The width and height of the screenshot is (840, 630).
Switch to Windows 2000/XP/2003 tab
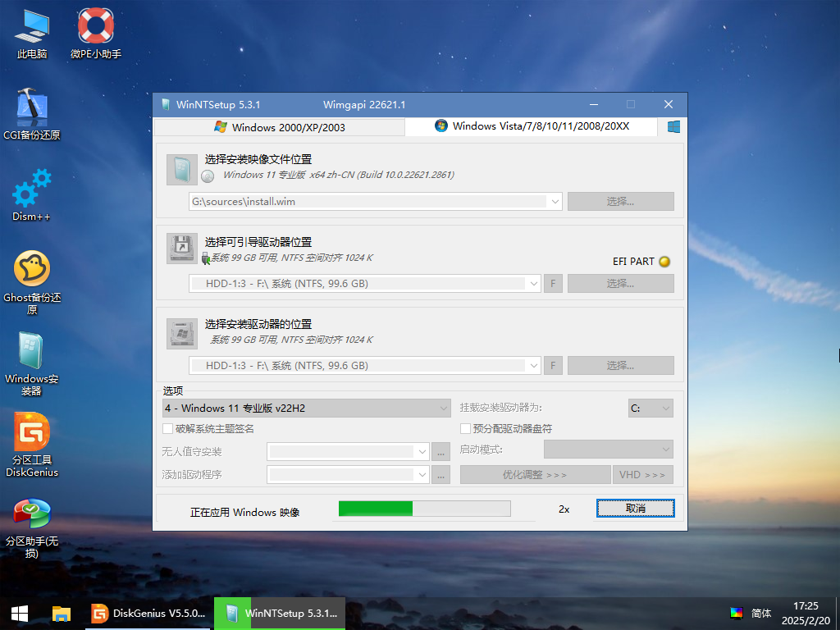point(280,127)
